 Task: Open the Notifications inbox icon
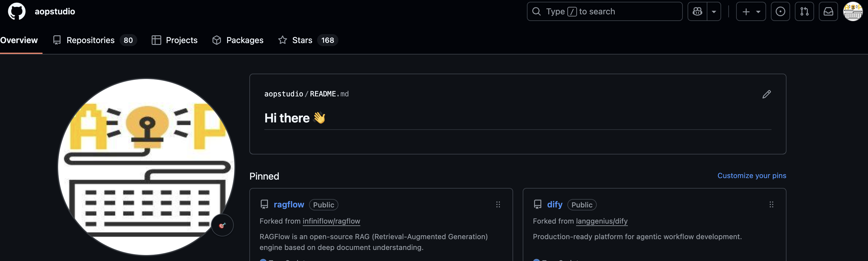click(828, 11)
